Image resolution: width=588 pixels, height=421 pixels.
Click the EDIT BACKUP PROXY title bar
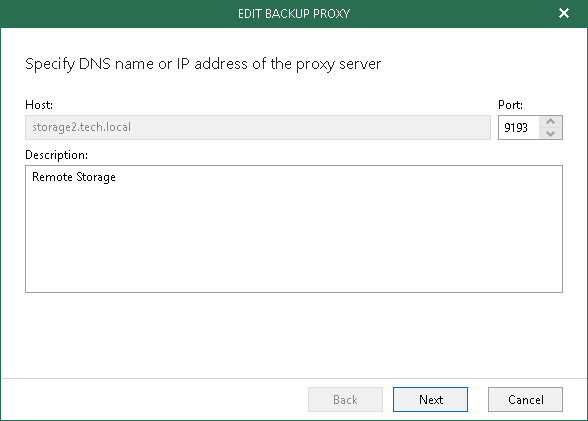[294, 13]
